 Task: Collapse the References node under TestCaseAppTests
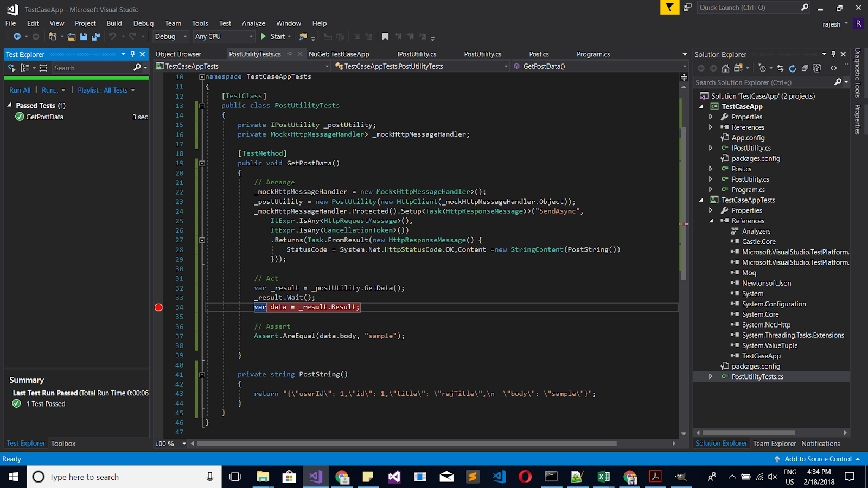(711, 221)
